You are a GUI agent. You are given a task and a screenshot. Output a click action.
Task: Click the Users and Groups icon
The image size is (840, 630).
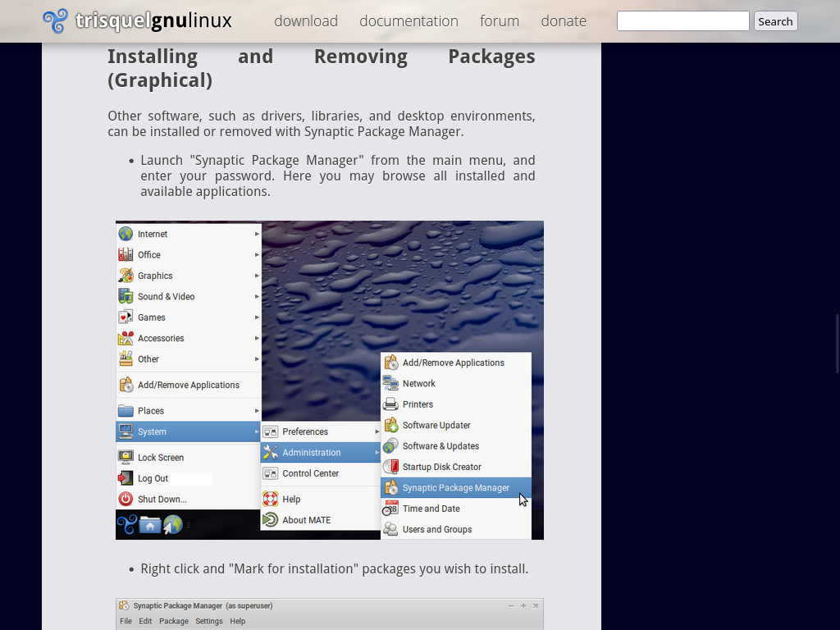point(391,529)
